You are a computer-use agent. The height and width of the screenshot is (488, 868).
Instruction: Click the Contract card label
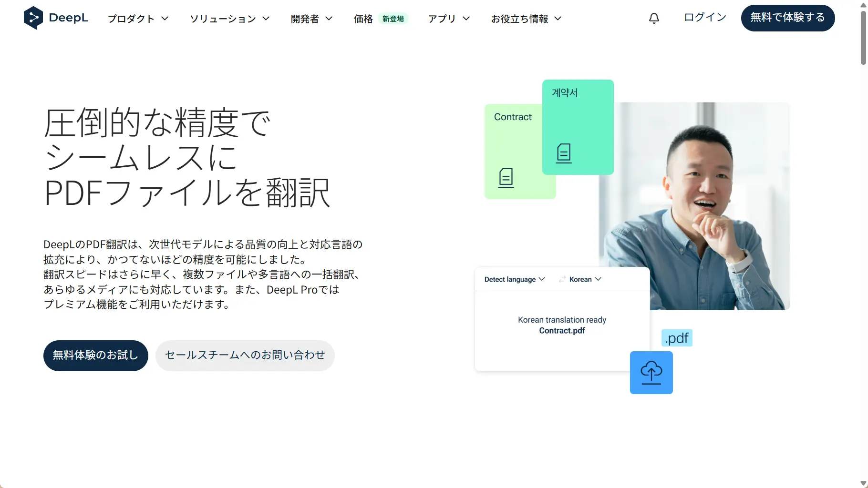(513, 117)
